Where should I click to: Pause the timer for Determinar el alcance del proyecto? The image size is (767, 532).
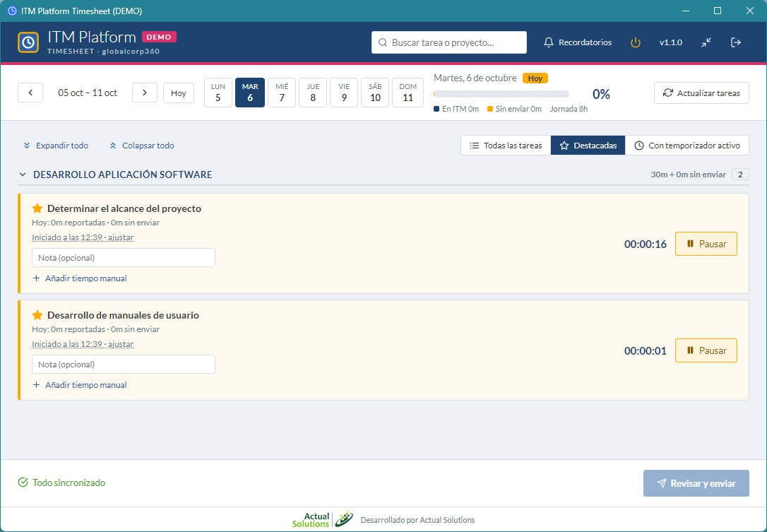pyautogui.click(x=706, y=244)
